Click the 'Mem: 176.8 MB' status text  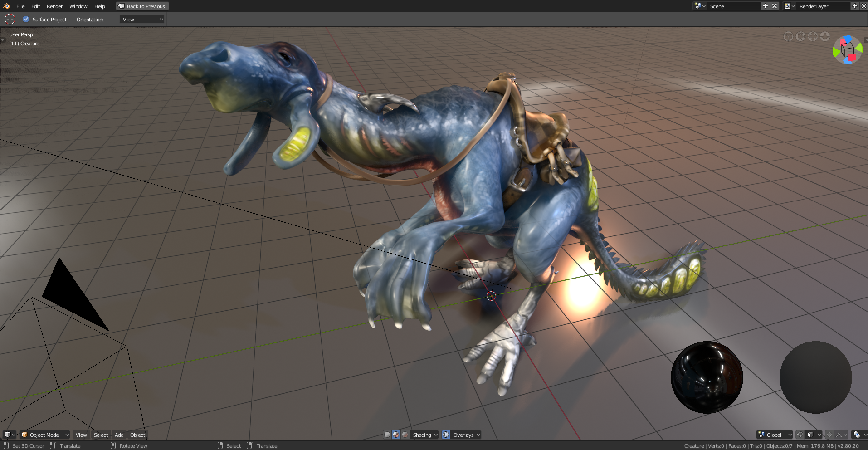tap(815, 446)
